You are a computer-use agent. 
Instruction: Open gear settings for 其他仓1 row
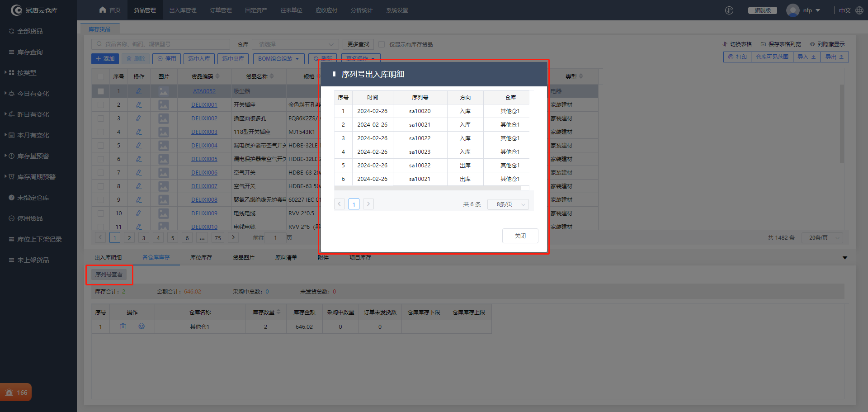142,327
